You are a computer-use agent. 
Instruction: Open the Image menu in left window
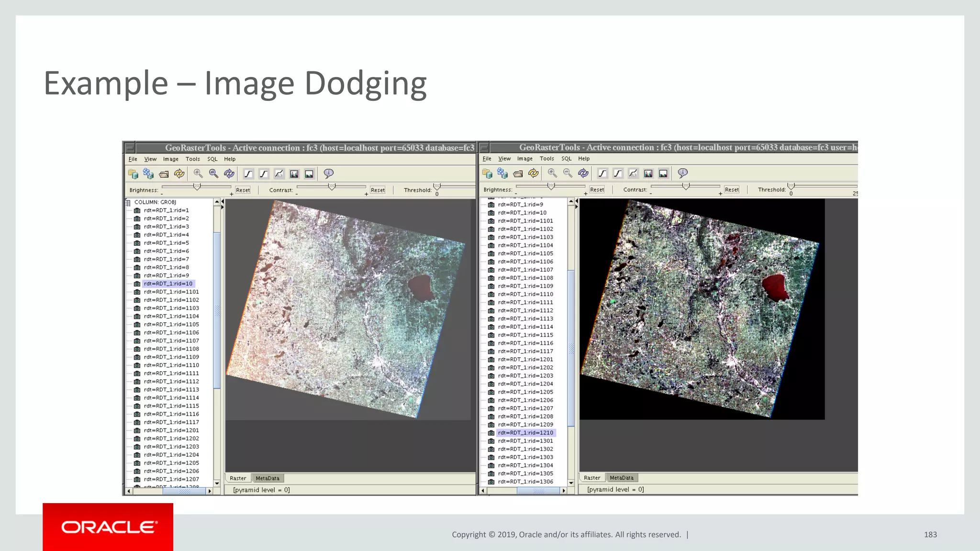coord(171,159)
